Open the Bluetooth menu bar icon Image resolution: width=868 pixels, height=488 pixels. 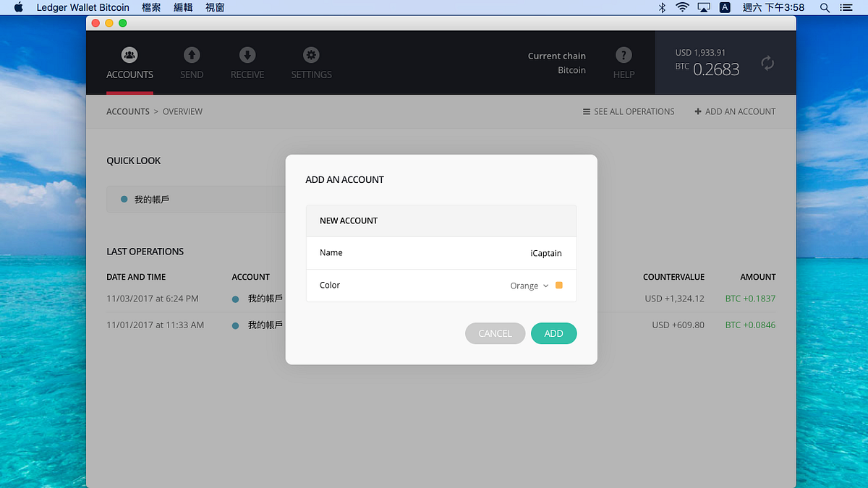pos(662,7)
